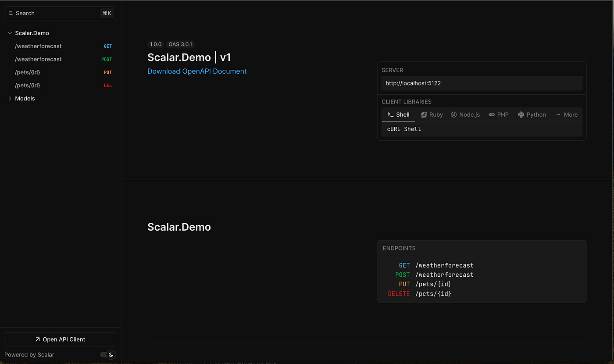614x364 pixels.
Task: Click the Ruby gem icon
Action: [424, 114]
